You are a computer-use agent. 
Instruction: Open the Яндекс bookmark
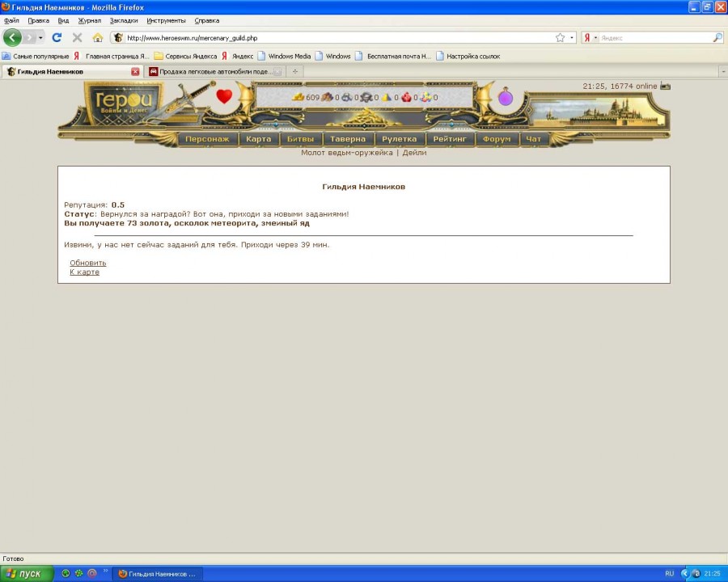pyautogui.click(x=237, y=56)
